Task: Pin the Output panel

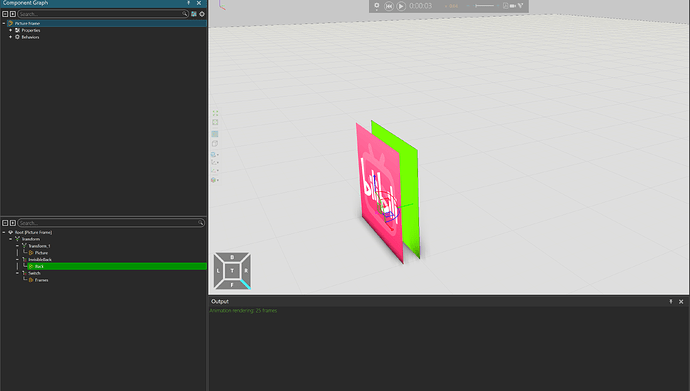Action: [671, 302]
